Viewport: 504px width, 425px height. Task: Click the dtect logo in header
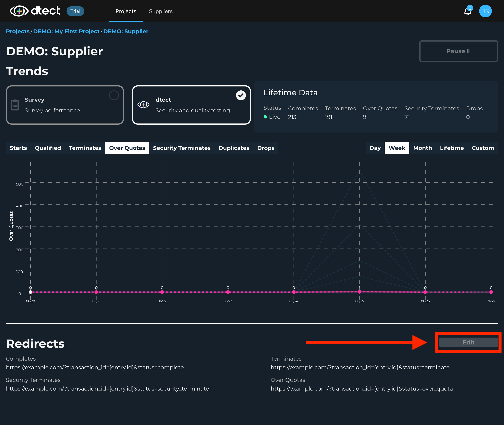point(34,11)
